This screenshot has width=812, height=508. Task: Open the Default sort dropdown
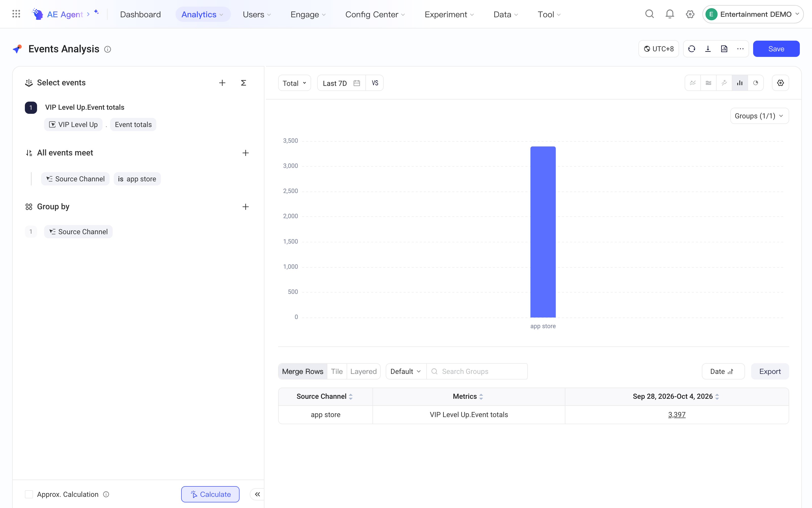406,372
